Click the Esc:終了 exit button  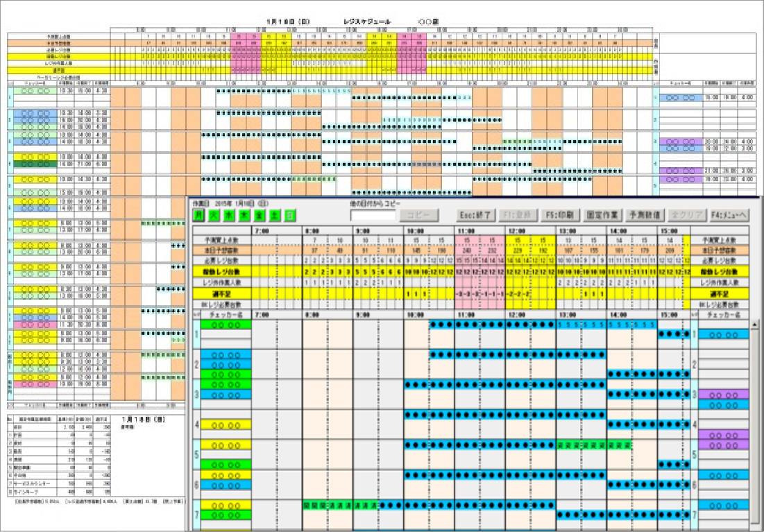[x=476, y=215]
